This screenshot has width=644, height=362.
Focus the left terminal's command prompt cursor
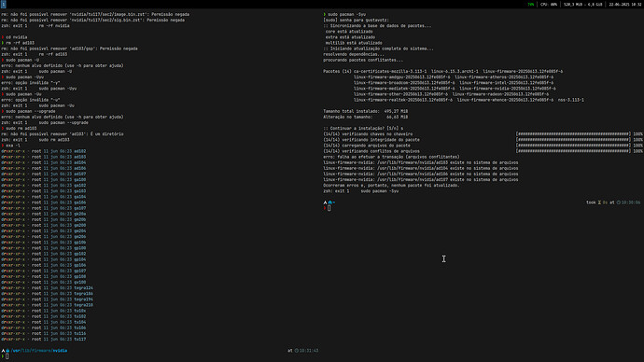[x=7, y=356]
